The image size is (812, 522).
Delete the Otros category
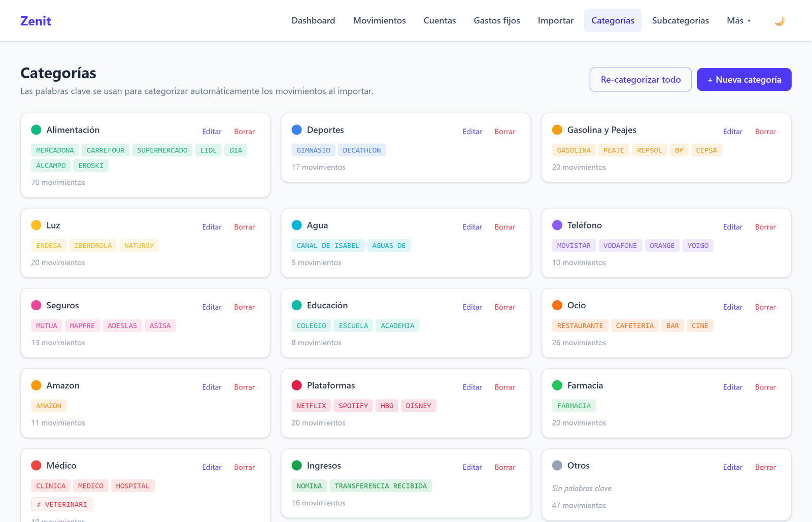pyautogui.click(x=765, y=468)
